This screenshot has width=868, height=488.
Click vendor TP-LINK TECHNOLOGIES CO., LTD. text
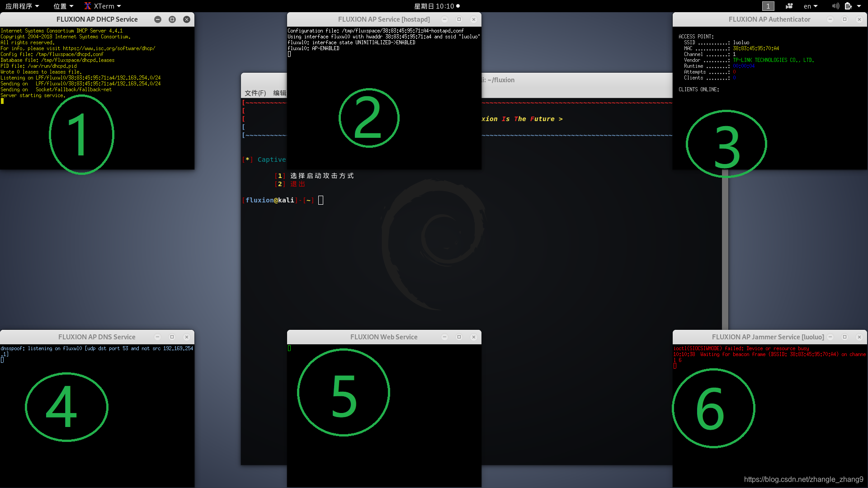point(773,60)
